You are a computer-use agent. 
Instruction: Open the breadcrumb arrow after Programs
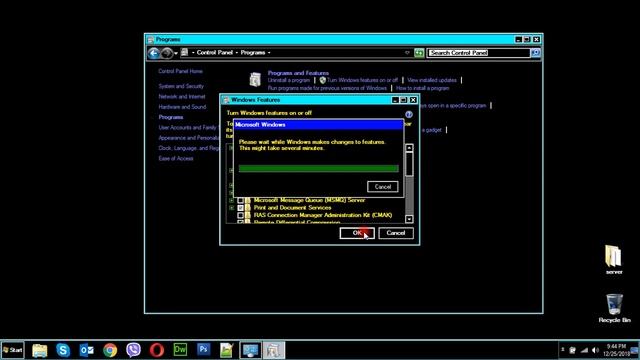269,53
